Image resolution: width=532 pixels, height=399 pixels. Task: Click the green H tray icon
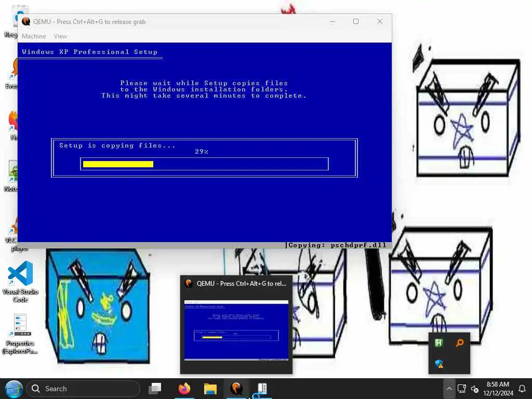pos(438,343)
